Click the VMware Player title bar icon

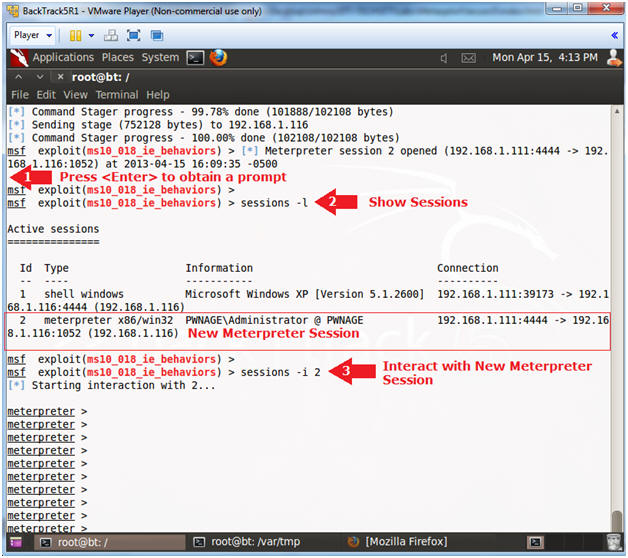coord(13,11)
